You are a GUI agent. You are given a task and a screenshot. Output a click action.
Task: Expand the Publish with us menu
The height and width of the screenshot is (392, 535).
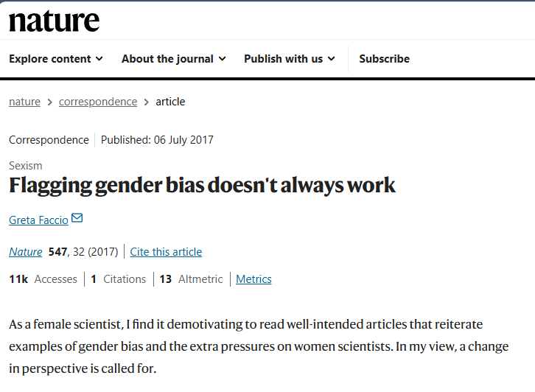(x=289, y=59)
